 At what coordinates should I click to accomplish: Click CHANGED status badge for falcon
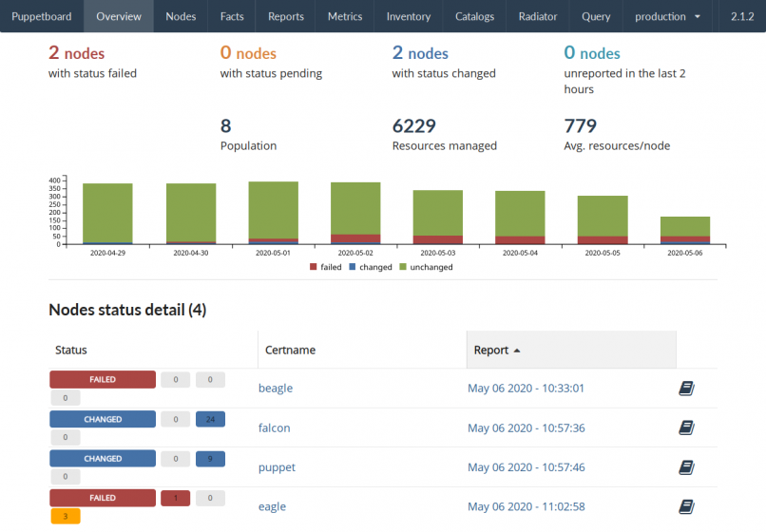point(103,419)
